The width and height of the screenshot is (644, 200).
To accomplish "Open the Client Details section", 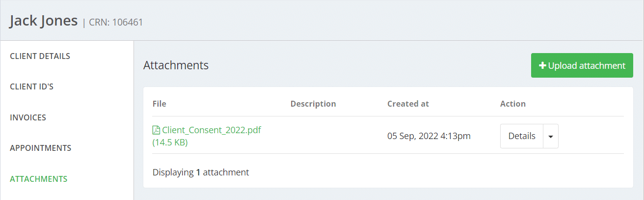I will [x=40, y=56].
